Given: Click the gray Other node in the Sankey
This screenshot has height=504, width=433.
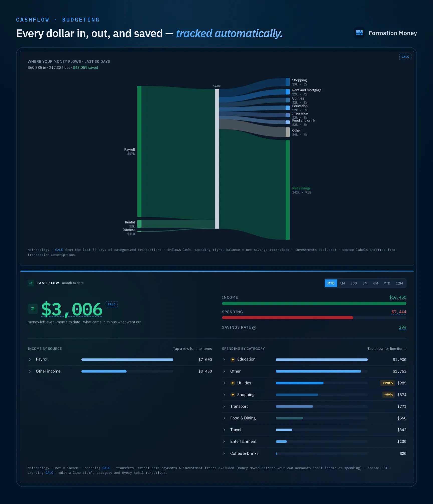Looking at the screenshot, I should pos(288,132).
